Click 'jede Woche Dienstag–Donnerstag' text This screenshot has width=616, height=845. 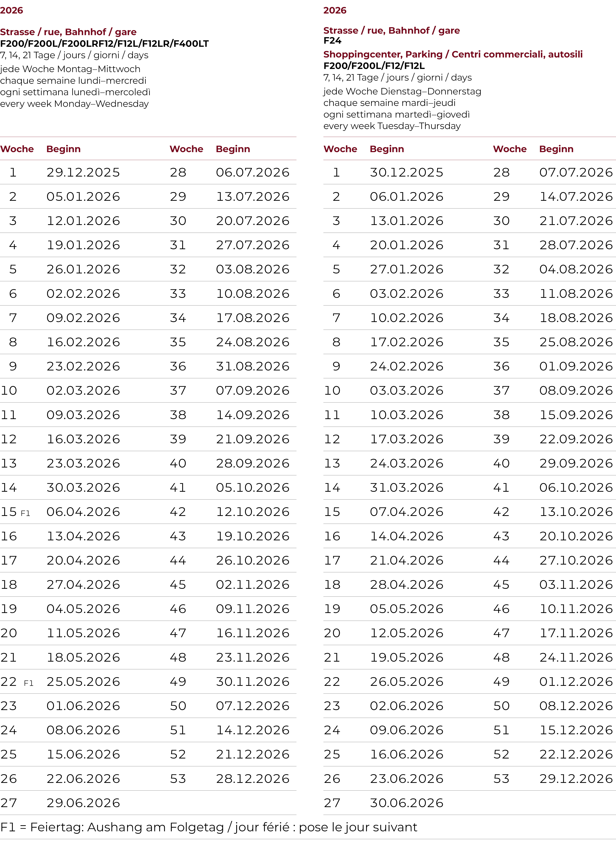[x=402, y=92]
